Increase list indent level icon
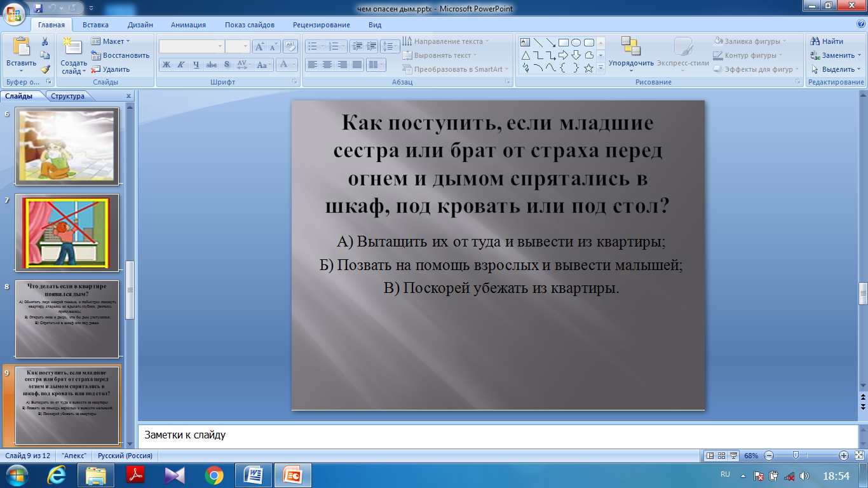 (372, 46)
